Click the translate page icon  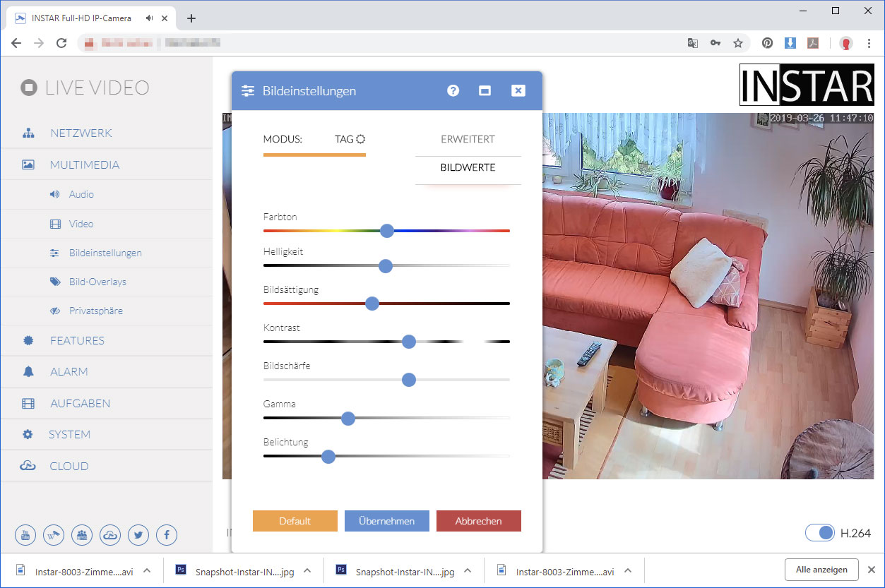coord(693,43)
